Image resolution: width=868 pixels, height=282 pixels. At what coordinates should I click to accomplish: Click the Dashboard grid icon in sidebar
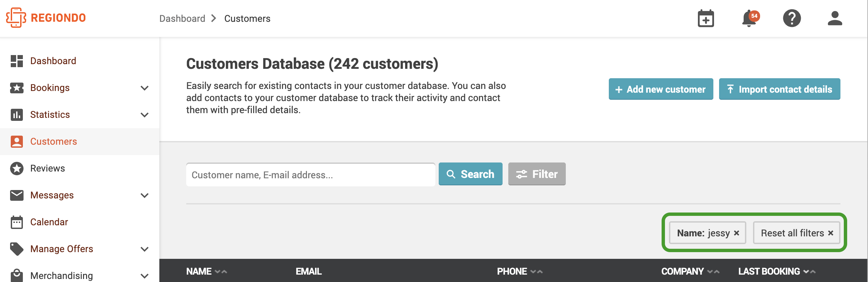[16, 61]
